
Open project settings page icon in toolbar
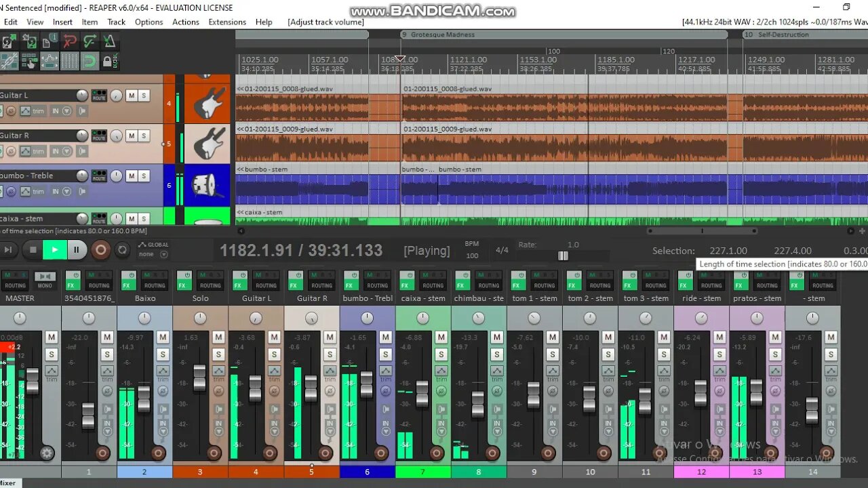coord(50,42)
